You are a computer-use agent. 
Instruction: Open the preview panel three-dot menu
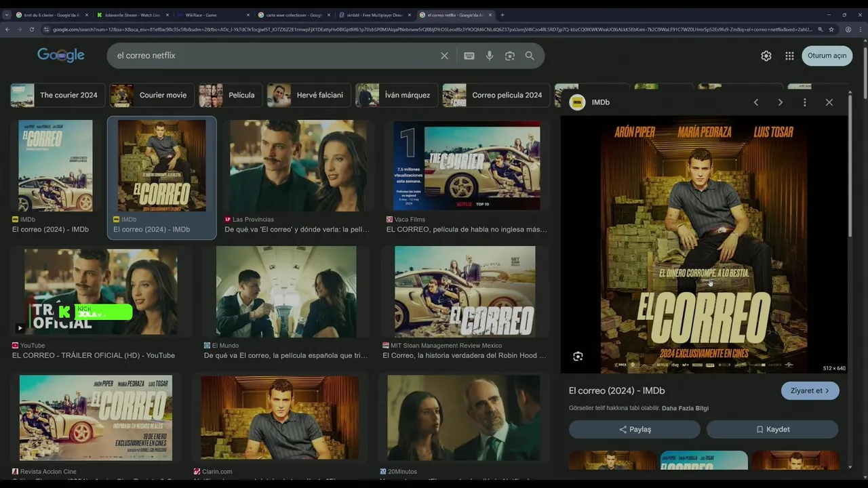tap(805, 102)
